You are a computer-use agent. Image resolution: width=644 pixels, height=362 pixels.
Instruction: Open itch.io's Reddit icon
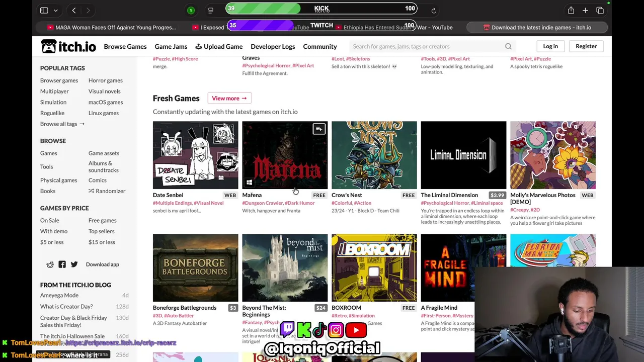pos(50,264)
